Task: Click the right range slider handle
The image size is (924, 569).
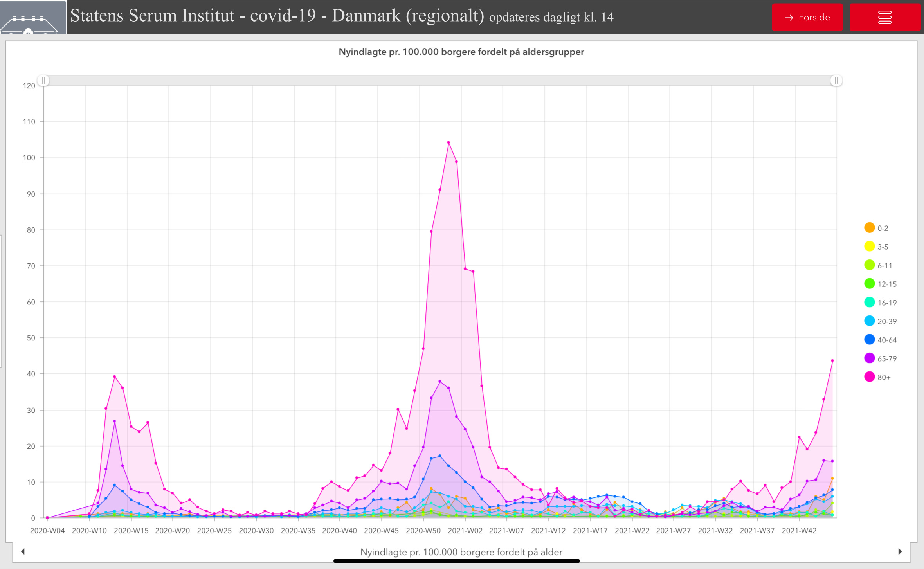Action: 836,81
